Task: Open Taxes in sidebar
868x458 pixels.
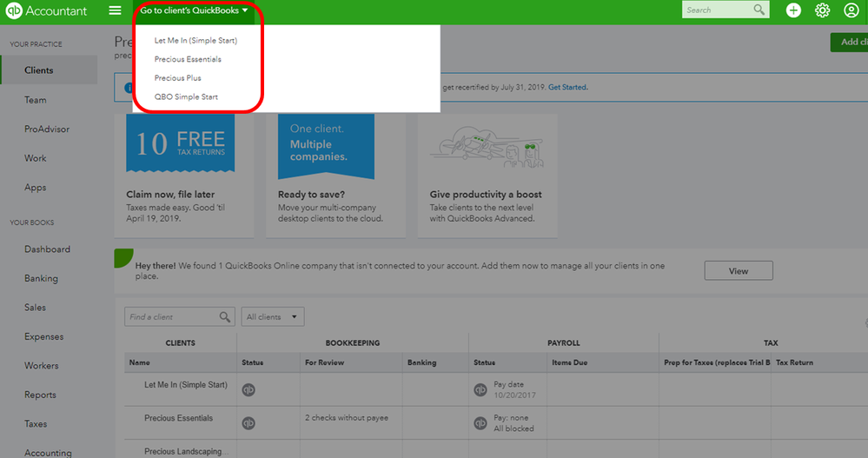Action: click(x=36, y=424)
